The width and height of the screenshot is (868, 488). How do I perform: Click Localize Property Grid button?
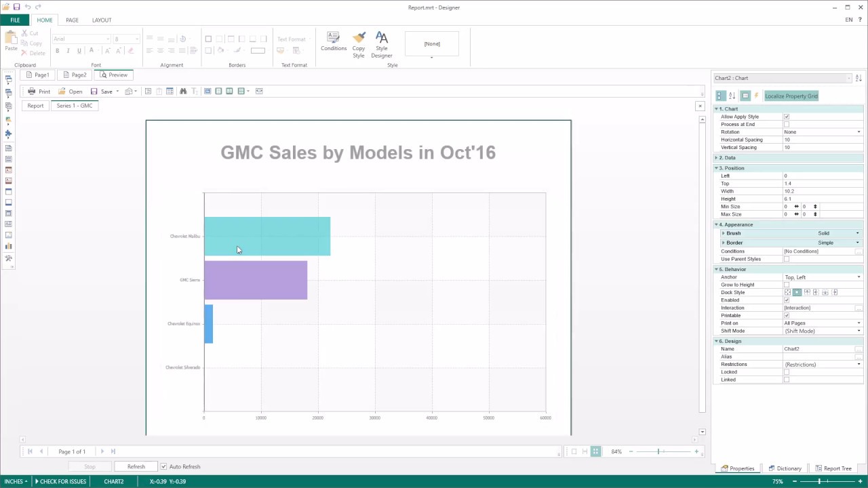pos(791,96)
